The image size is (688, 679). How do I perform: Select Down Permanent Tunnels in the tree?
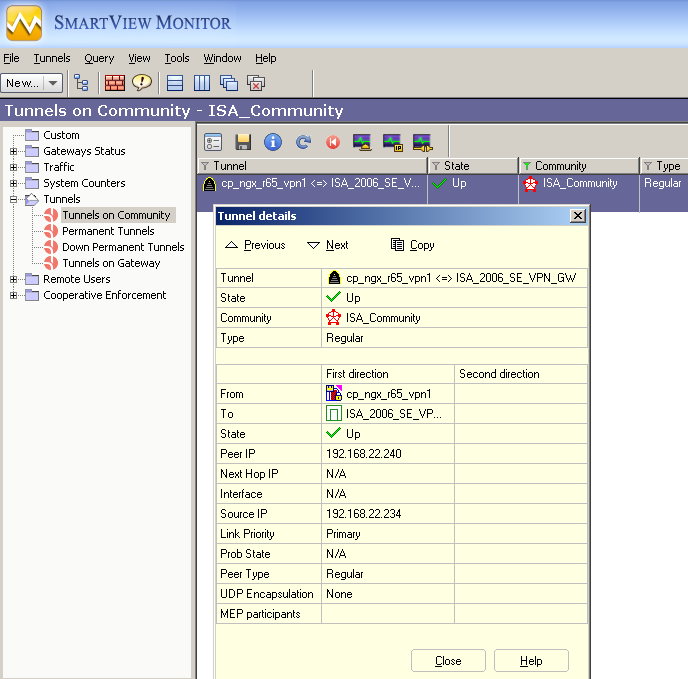pos(123,247)
